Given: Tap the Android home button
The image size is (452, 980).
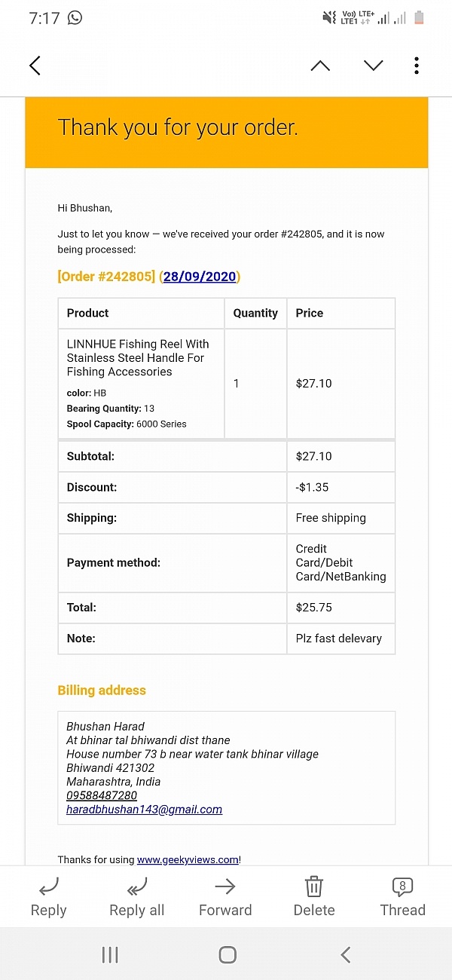Looking at the screenshot, I should [x=227, y=955].
